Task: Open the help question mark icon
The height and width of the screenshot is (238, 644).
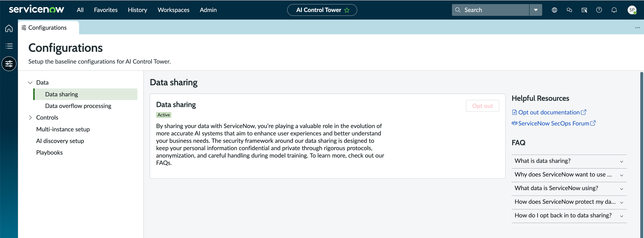Action: click(x=599, y=10)
